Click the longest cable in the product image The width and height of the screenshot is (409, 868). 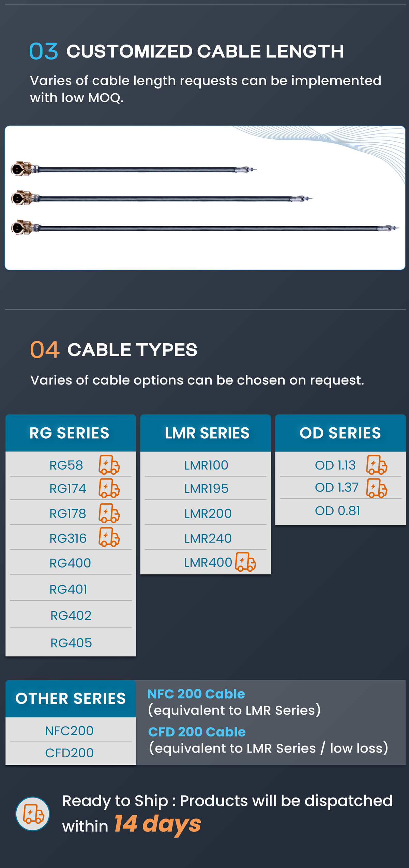[204, 228]
